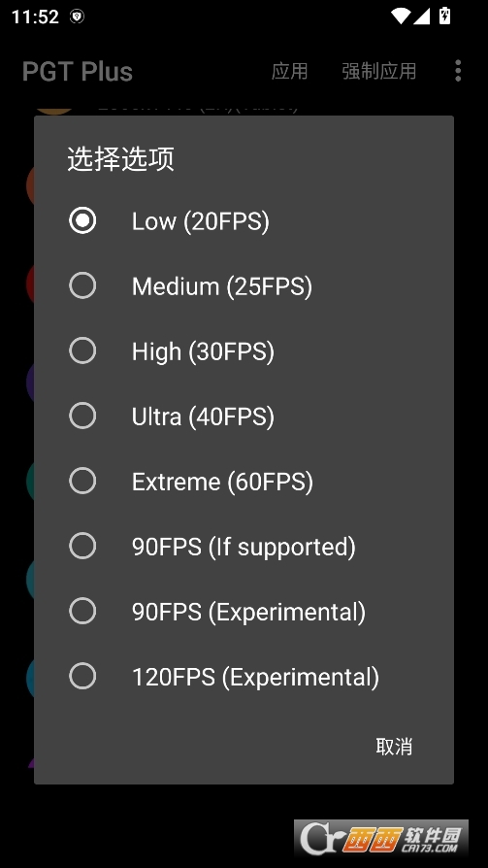The height and width of the screenshot is (868, 488).
Task: Click the cr173.com watermark logo
Action: (381, 838)
